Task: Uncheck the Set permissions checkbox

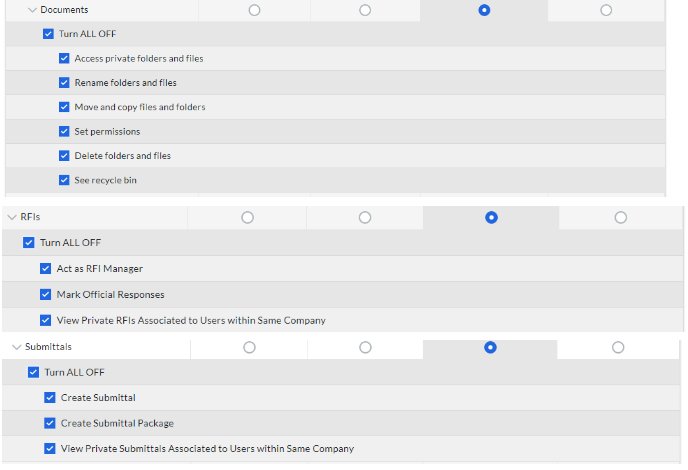Action: (65, 132)
